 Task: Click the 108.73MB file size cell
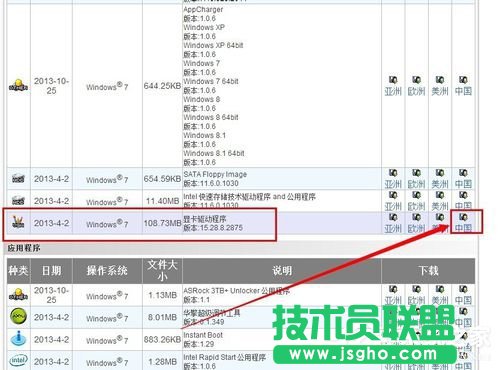(162, 223)
